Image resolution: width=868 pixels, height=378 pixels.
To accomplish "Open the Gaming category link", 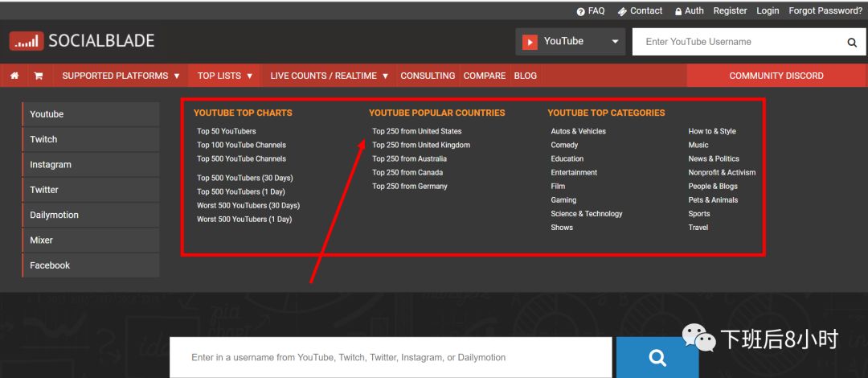I will click(563, 200).
